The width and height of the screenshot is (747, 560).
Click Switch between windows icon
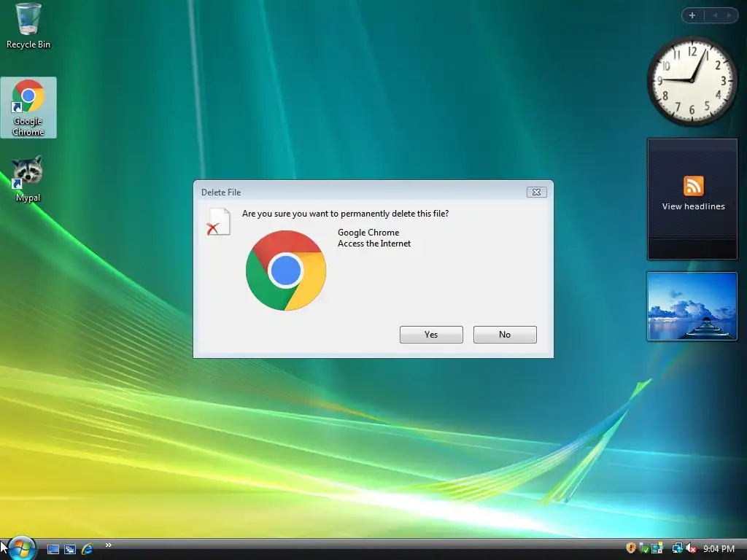(70, 549)
